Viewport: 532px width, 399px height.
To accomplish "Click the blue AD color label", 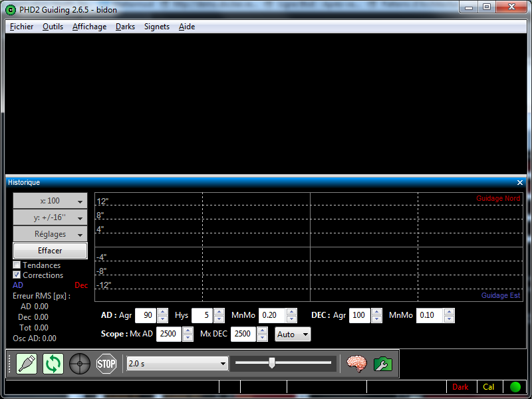I will click(18, 285).
